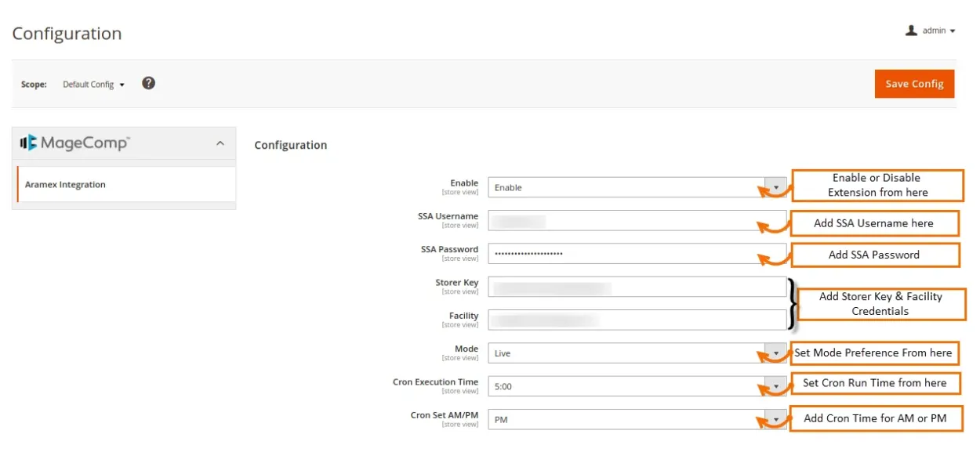The image size is (980, 470).
Task: Click the Set Mode Preference callout box
Action: click(873, 353)
